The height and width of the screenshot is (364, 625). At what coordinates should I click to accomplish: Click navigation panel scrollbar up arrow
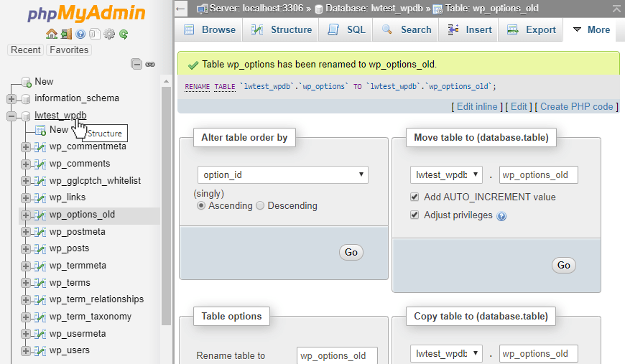pyautogui.click(x=166, y=82)
